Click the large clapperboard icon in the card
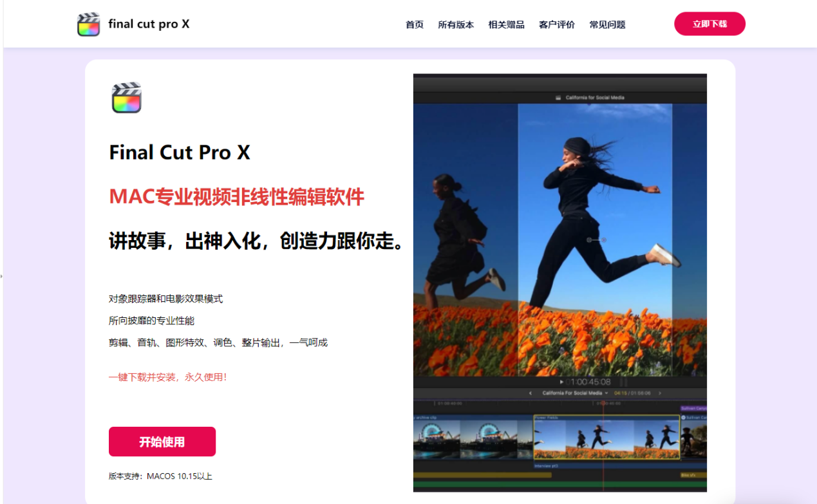 pos(126,98)
